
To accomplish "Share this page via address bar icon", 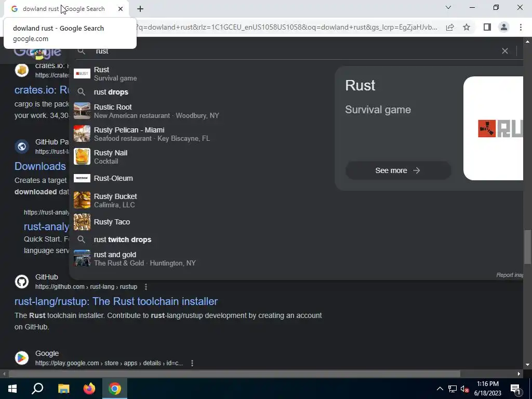I will [450, 27].
